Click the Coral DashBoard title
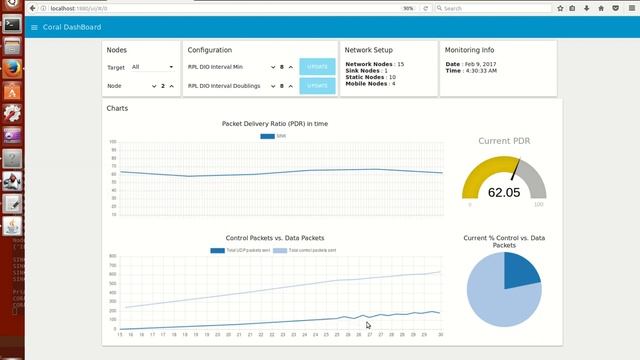Viewport: 640px width, 360px height. pyautogui.click(x=72, y=27)
